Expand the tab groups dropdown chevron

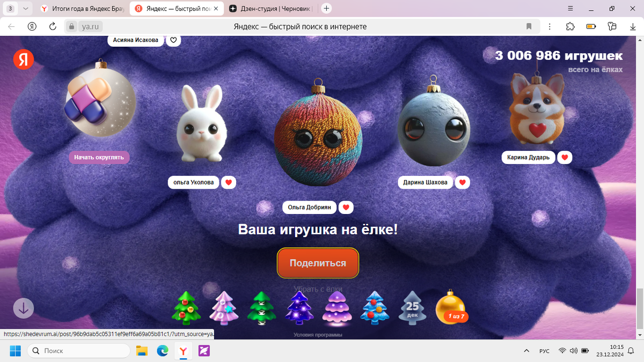[26, 9]
